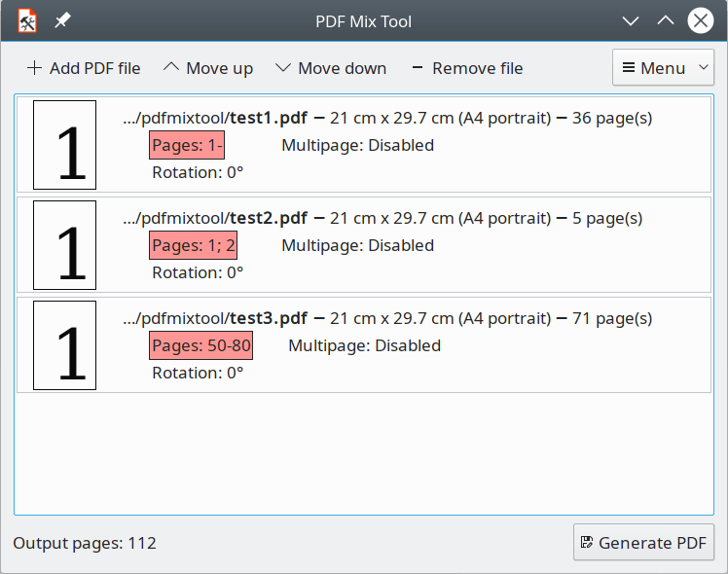
Task: Remove the selected file
Action: 467,68
